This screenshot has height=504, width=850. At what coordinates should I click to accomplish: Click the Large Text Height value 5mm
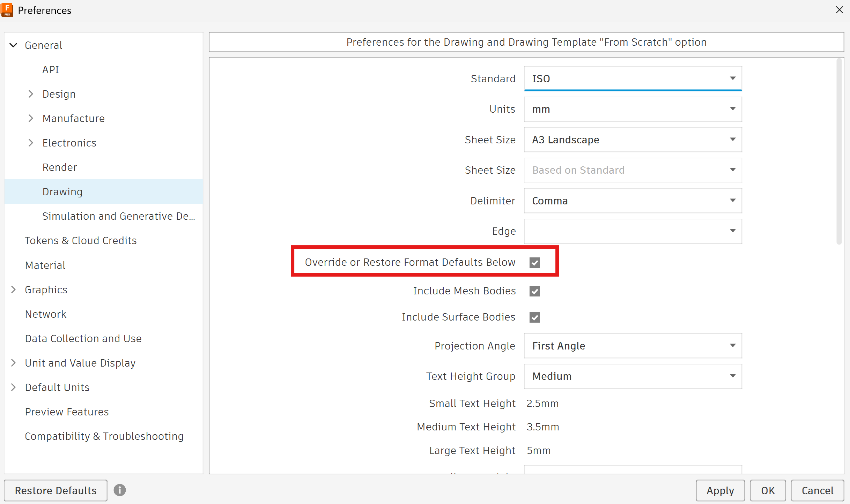[x=539, y=450]
